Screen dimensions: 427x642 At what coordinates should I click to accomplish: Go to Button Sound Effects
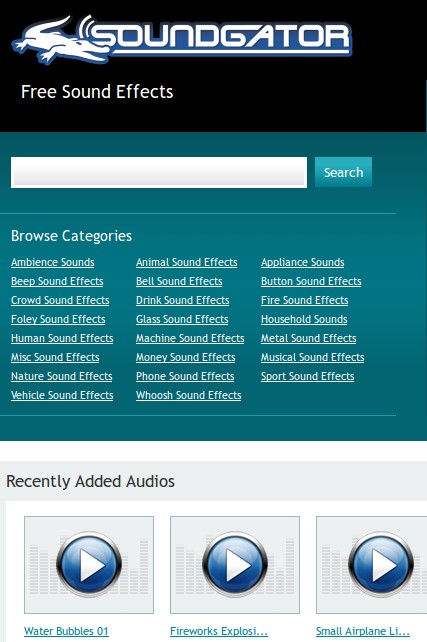click(x=311, y=281)
